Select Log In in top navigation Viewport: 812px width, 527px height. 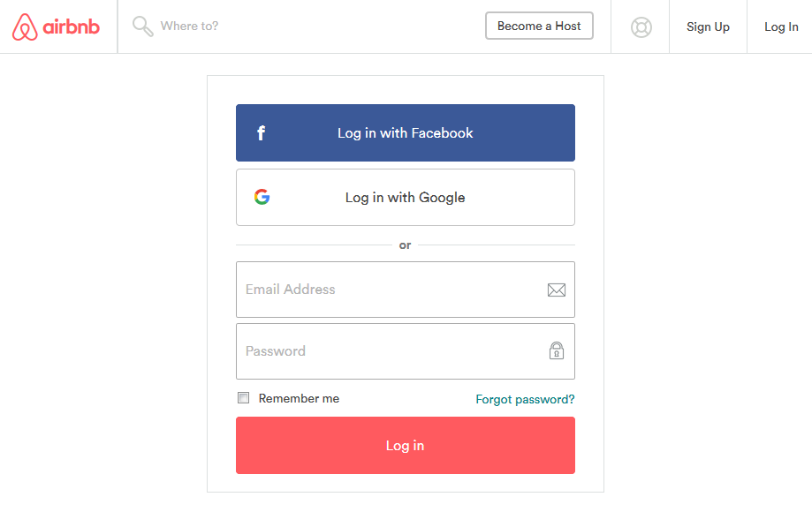tap(781, 26)
